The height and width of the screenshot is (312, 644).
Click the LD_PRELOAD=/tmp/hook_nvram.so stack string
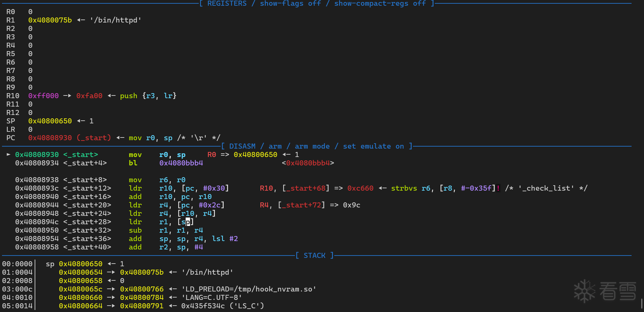coord(249,289)
